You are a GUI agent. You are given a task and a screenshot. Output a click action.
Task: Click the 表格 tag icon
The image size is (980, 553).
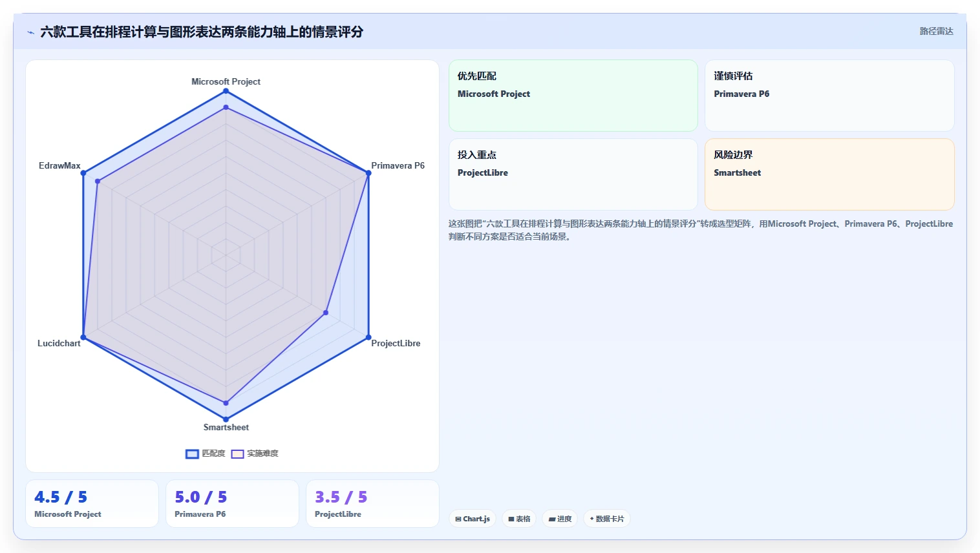(511, 519)
